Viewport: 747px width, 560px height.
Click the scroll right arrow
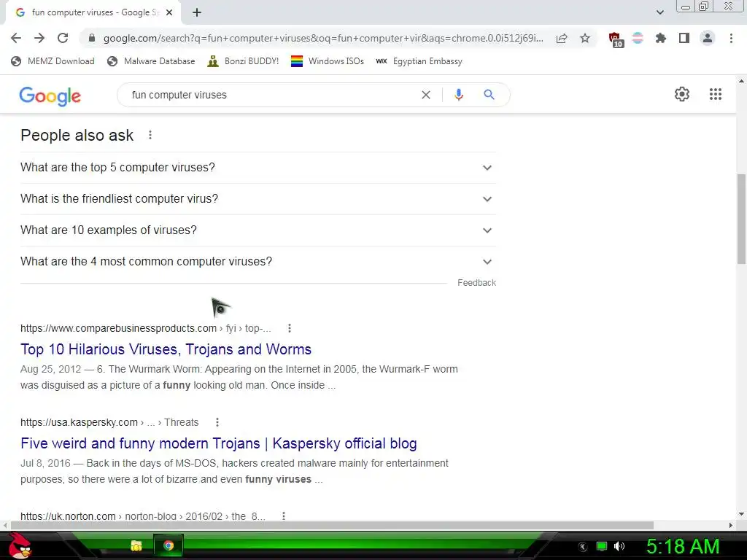point(731,525)
